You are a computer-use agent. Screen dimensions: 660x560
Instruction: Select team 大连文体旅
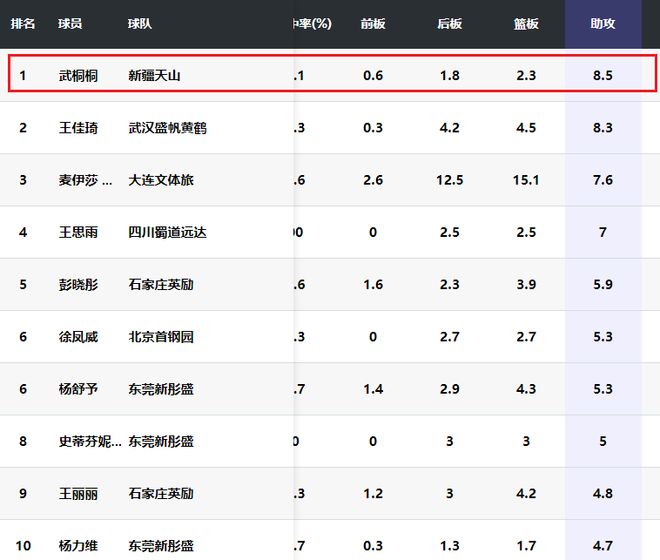tap(161, 180)
